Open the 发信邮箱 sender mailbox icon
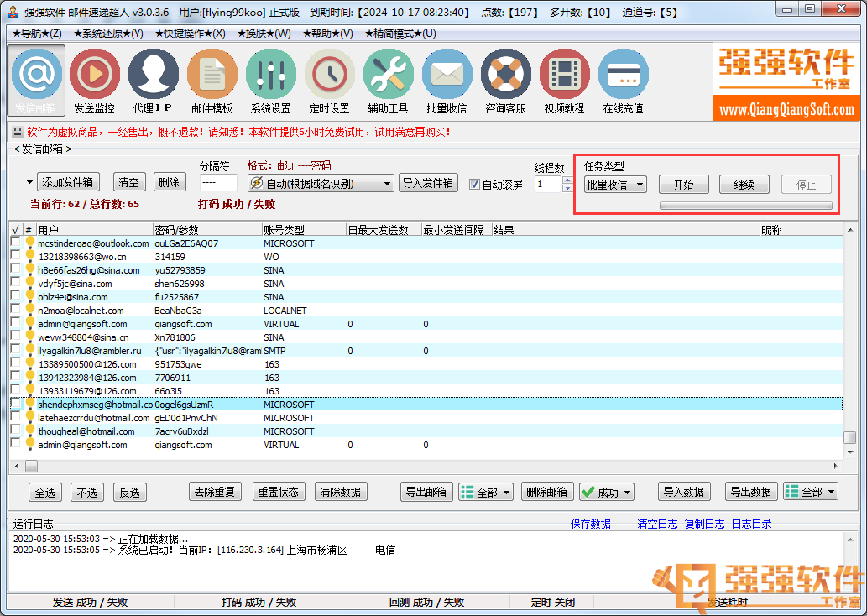 coord(36,81)
